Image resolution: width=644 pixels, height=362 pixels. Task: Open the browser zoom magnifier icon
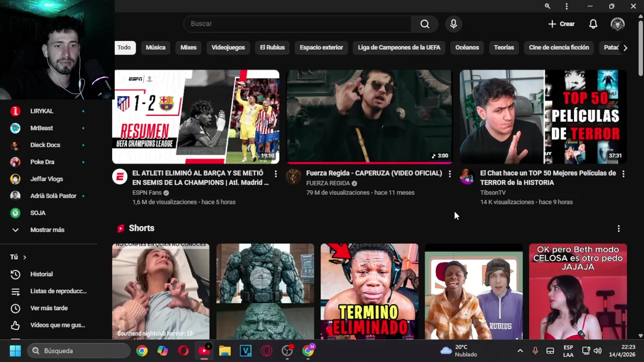click(x=547, y=6)
